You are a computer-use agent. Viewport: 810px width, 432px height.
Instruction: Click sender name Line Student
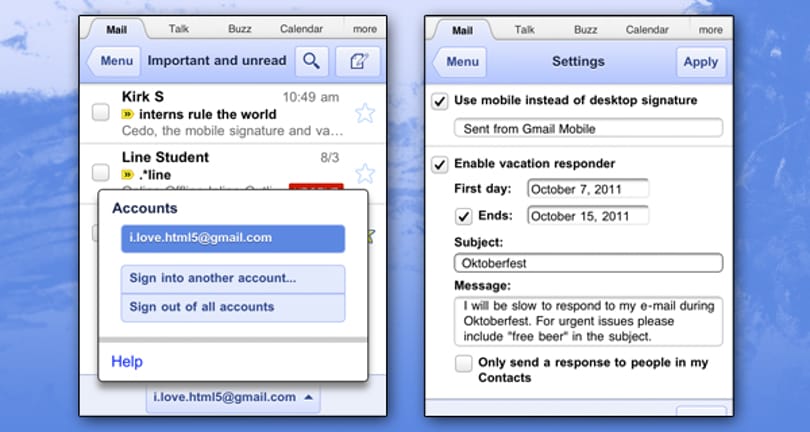click(165, 157)
